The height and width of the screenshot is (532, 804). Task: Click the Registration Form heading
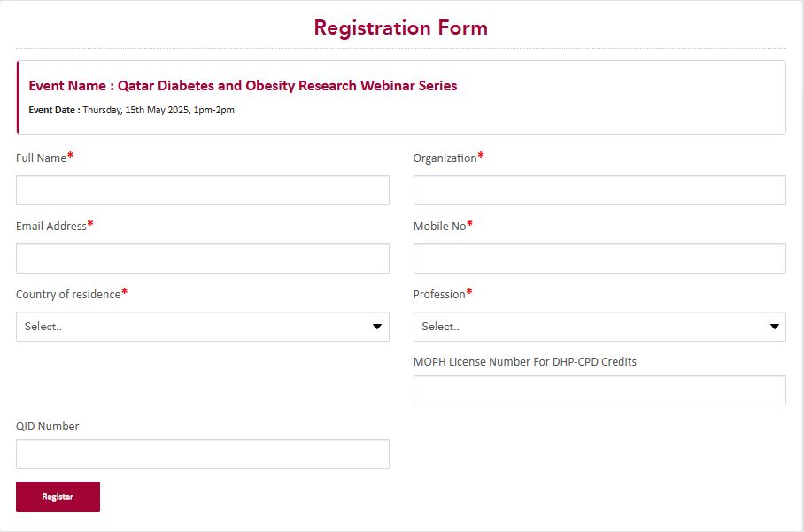point(400,27)
